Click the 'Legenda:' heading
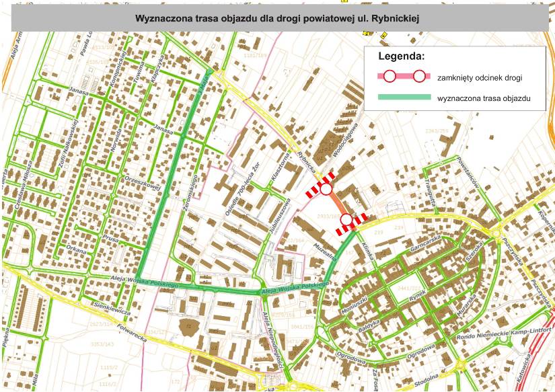This screenshot has height=392, width=555. 401,56
